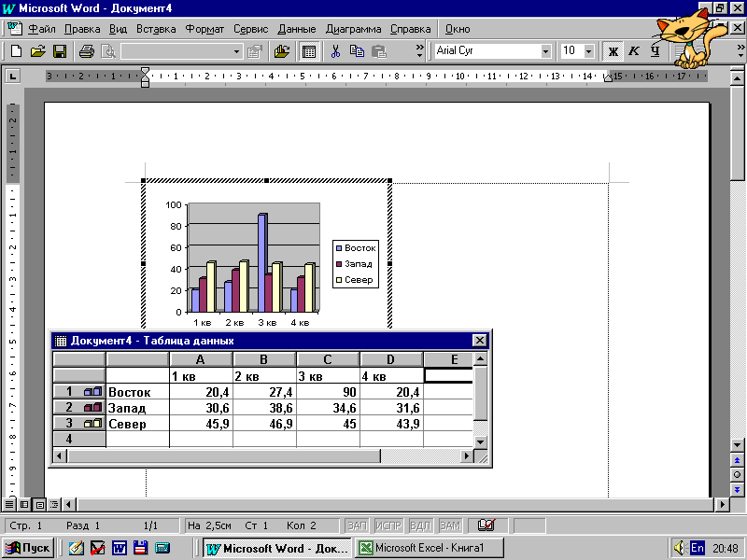Open the Правка menu

pos(82,29)
